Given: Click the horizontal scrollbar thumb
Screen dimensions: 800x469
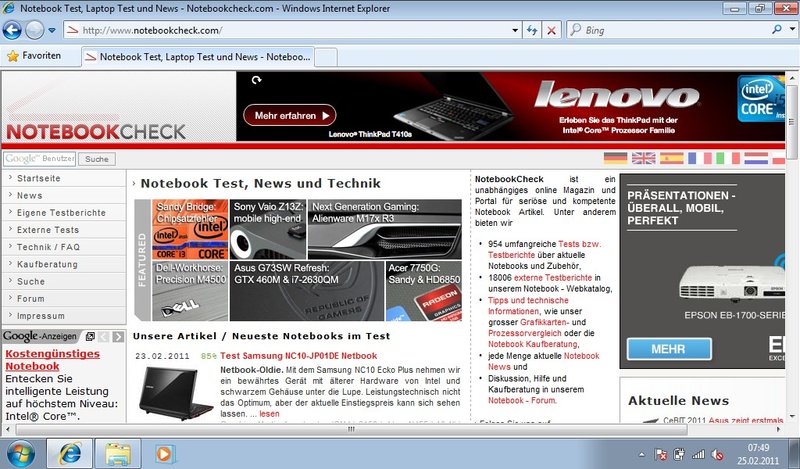Looking at the screenshot, I should coord(352,429).
